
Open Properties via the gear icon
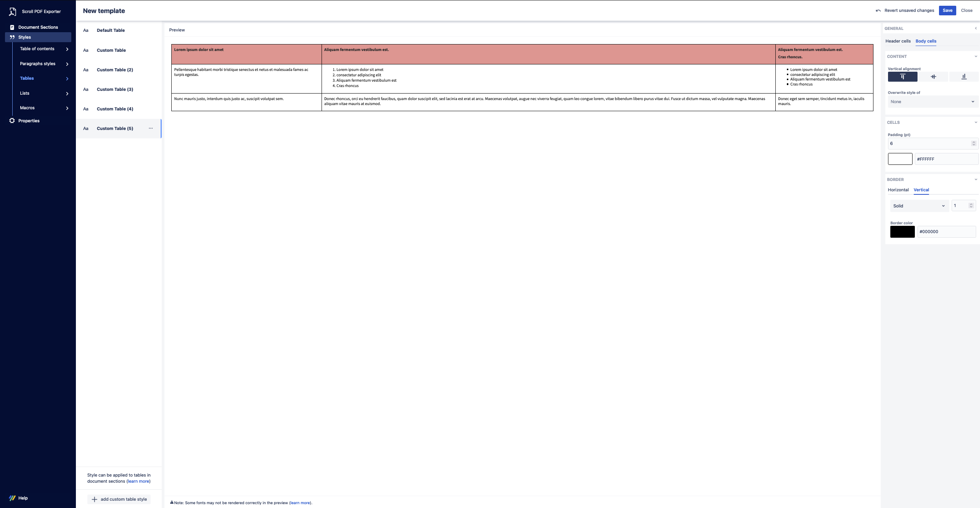[12, 120]
